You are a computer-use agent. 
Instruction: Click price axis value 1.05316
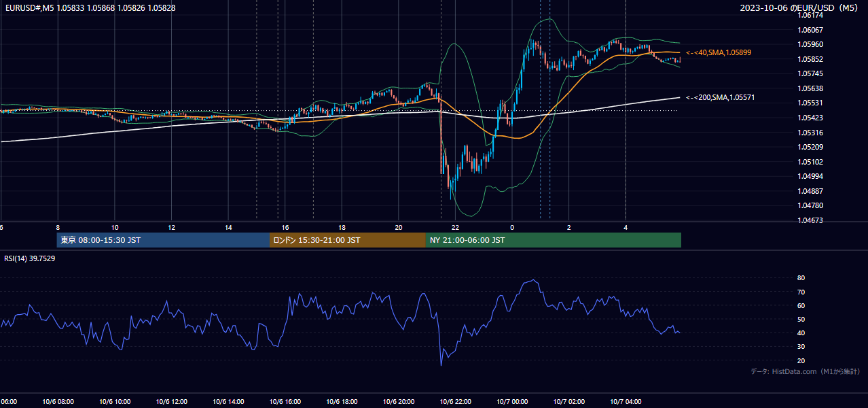click(x=810, y=133)
